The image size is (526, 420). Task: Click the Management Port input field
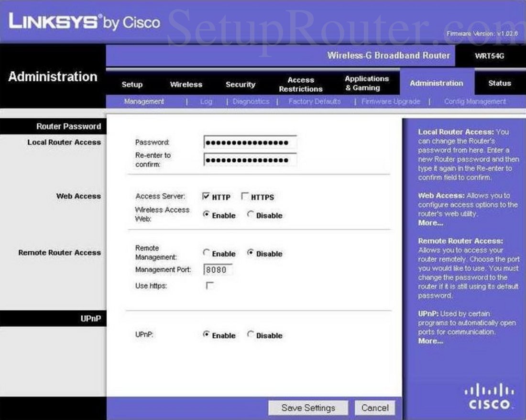click(219, 269)
